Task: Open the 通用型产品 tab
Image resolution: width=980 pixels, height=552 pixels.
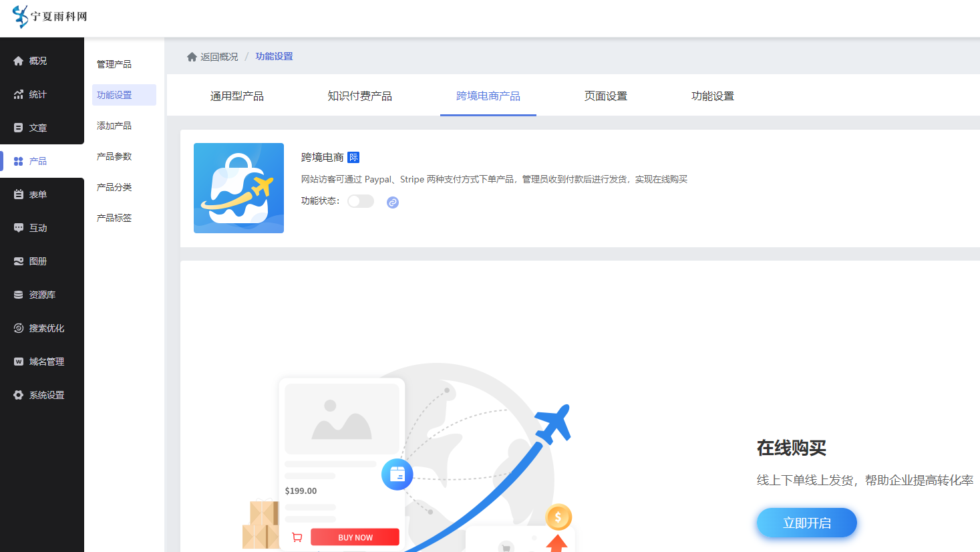Action: (x=237, y=96)
